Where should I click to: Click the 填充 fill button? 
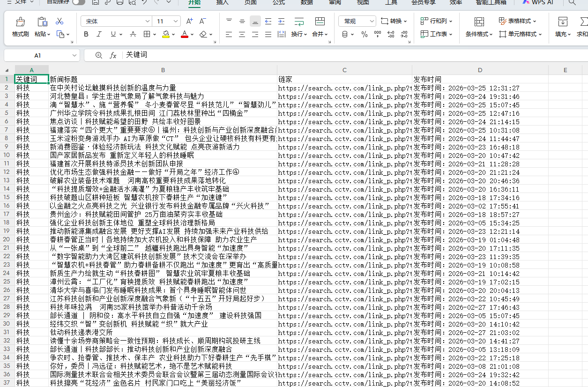(563, 27)
